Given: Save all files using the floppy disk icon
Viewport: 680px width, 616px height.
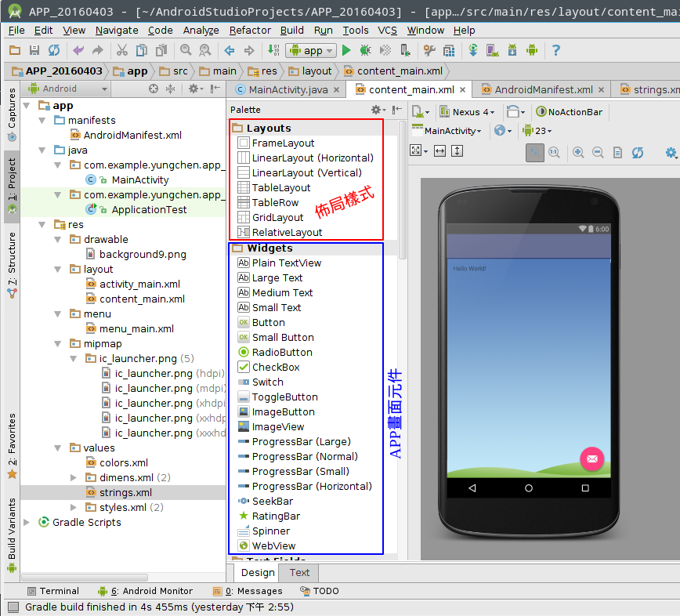Looking at the screenshot, I should 34,50.
